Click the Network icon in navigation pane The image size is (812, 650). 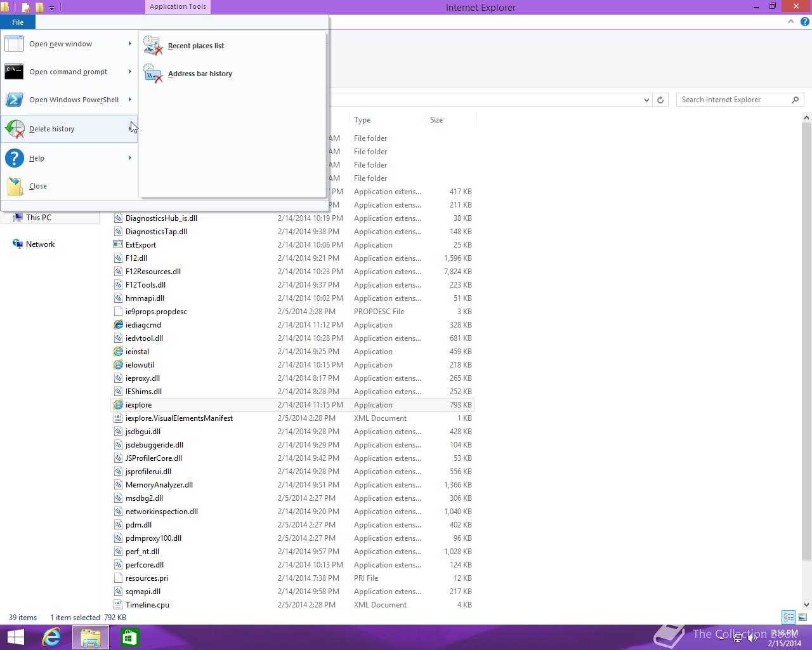17,244
